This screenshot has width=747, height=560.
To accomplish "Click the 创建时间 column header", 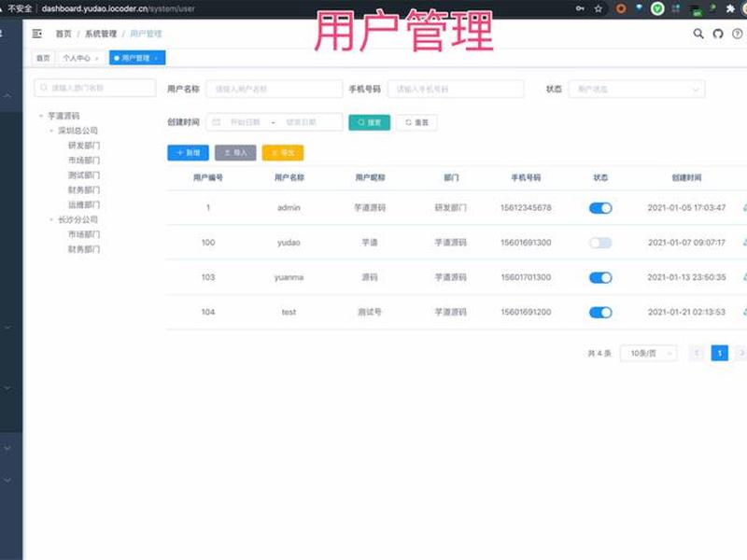I will click(686, 177).
